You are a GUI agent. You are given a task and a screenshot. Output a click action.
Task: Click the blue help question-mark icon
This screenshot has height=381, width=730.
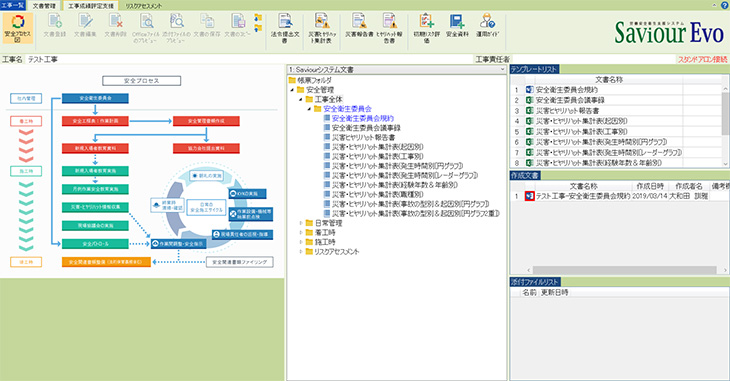point(724,5)
